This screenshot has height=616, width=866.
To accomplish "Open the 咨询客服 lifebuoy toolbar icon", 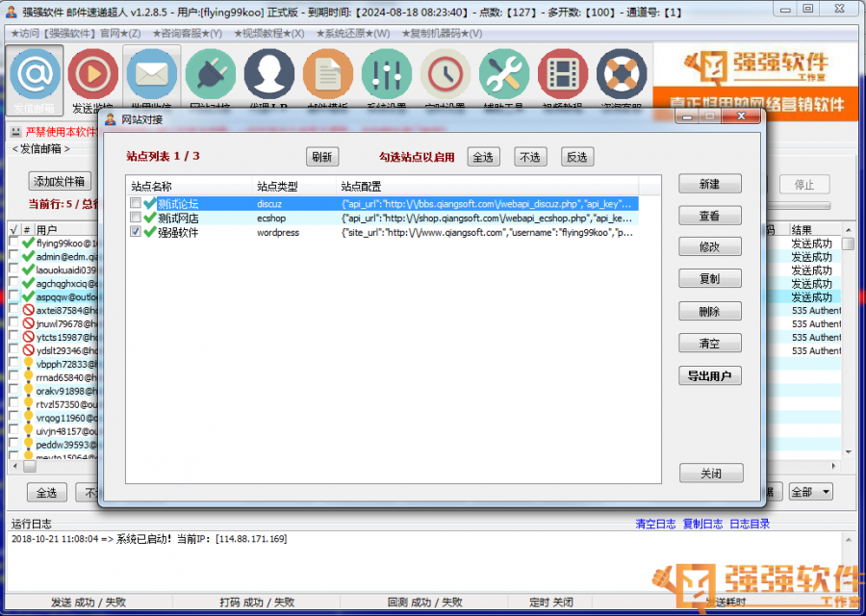I will click(622, 74).
